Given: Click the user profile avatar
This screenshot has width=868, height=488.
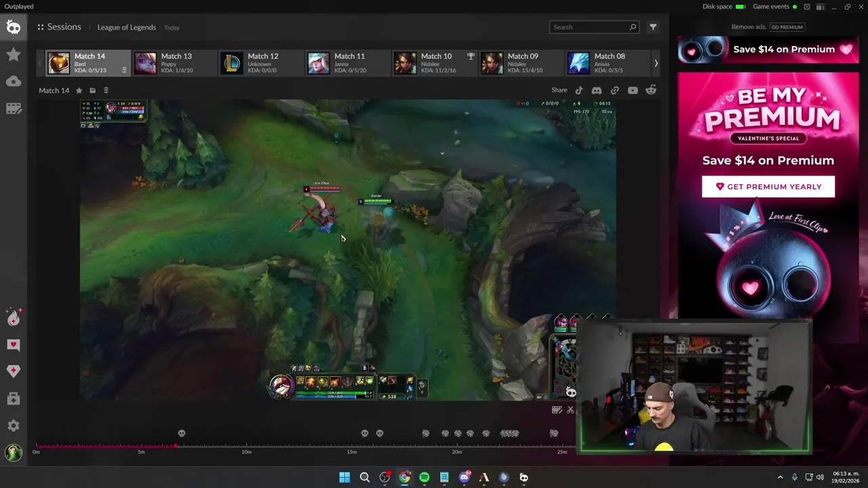Looking at the screenshot, I should [x=14, y=453].
